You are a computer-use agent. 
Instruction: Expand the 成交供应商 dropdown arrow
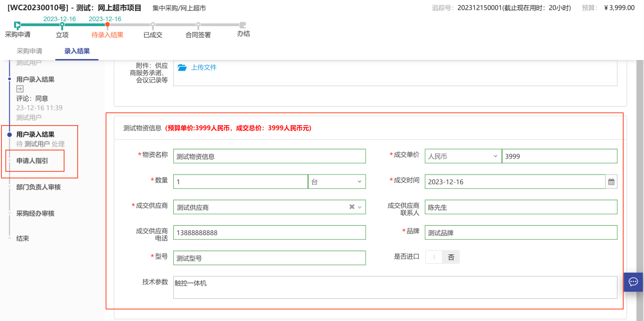[360, 207]
